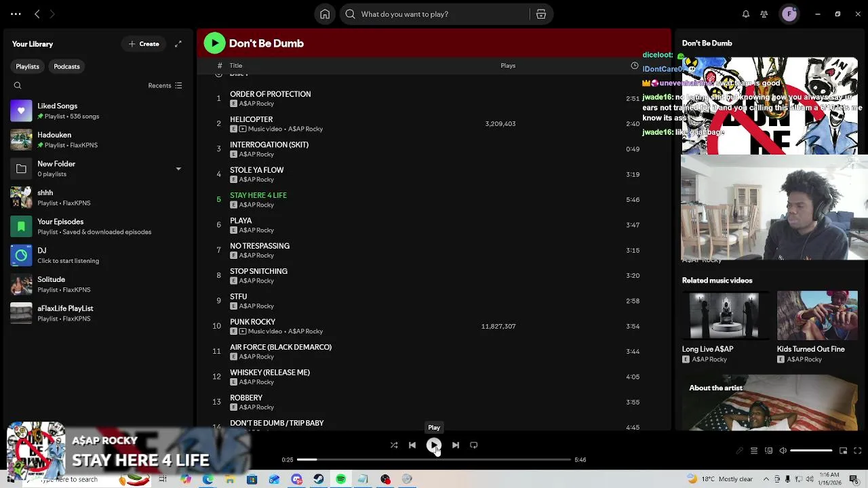Open the notifications bell
The image size is (868, 488).
pos(746,14)
